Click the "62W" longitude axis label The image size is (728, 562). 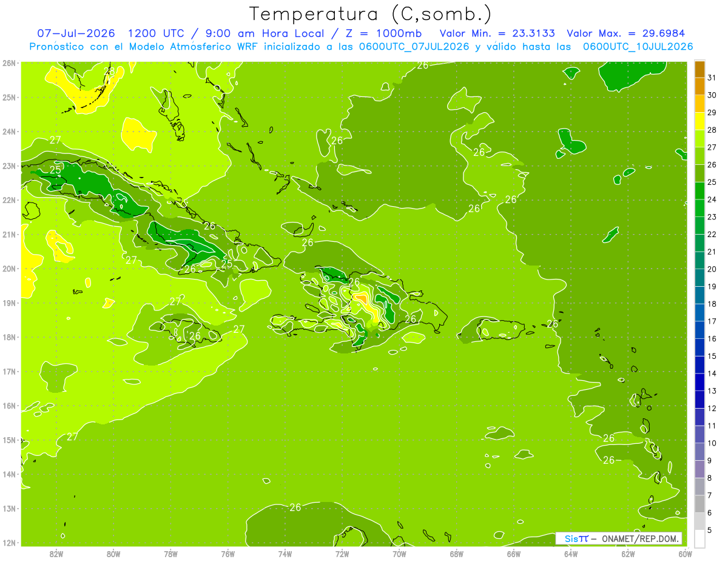pos(628,554)
